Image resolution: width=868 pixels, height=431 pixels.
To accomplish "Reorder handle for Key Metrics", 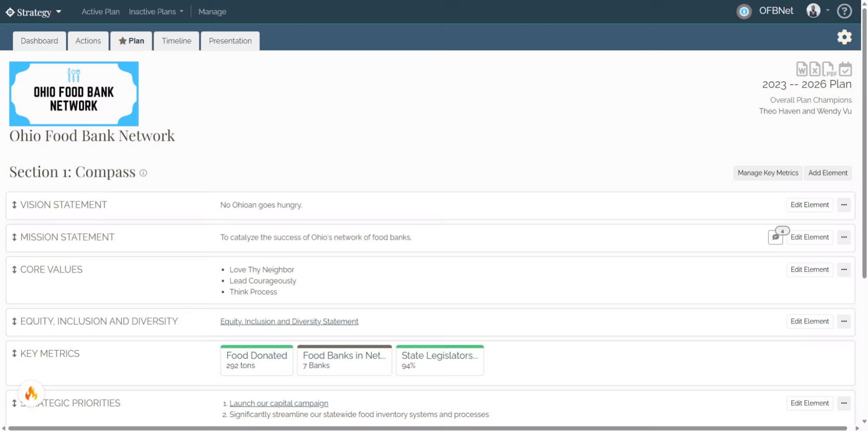I will tap(14, 353).
